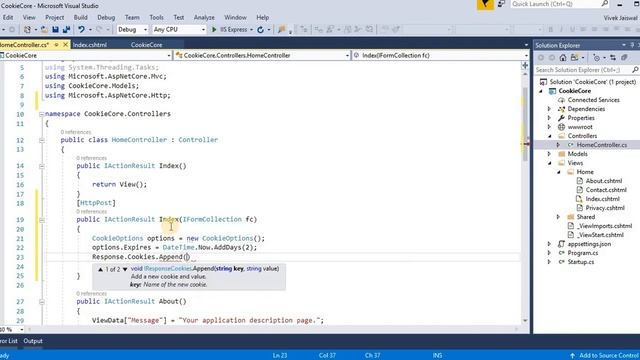Open the Output panel tab
Screen dimensions: 640x360
click(33, 341)
